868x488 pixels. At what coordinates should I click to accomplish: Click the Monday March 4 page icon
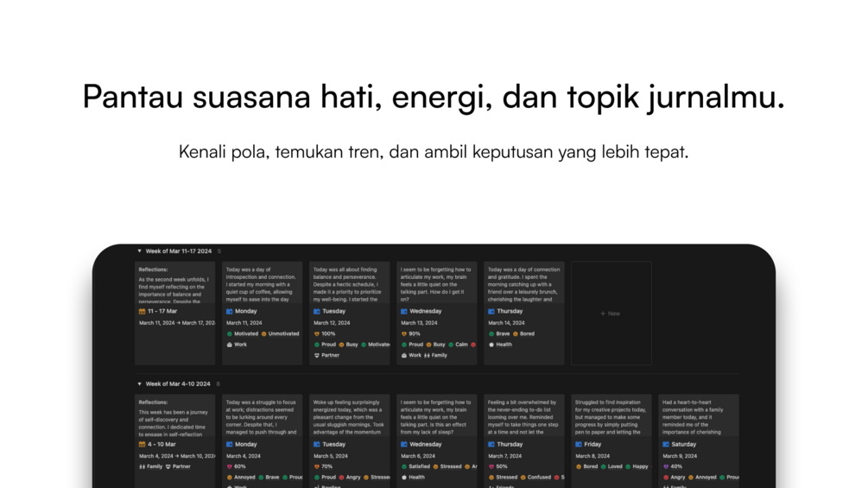[x=230, y=444]
